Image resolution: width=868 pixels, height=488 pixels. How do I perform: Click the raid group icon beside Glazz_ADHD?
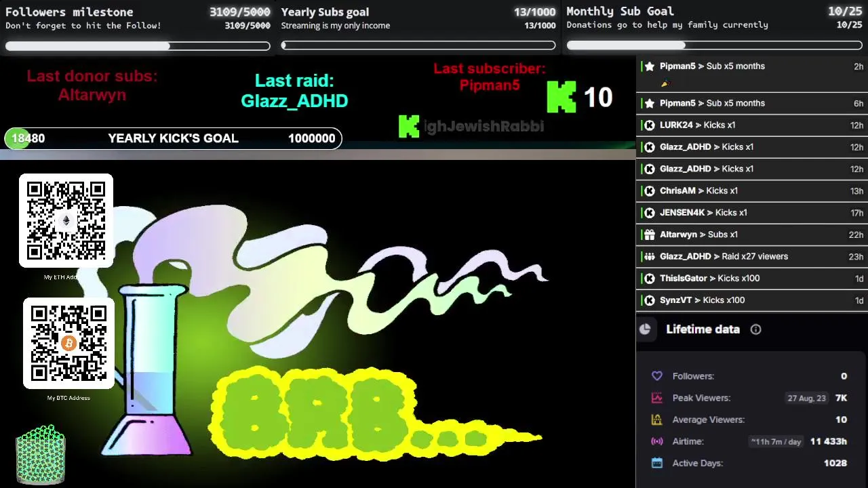650,257
